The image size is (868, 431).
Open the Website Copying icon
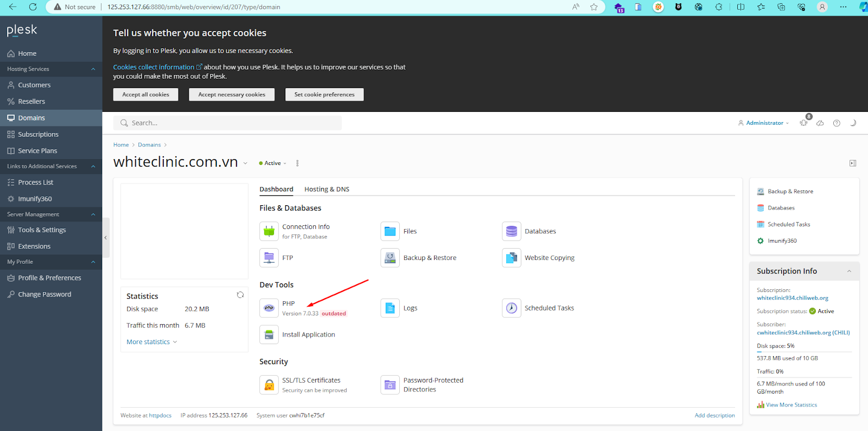pyautogui.click(x=512, y=258)
